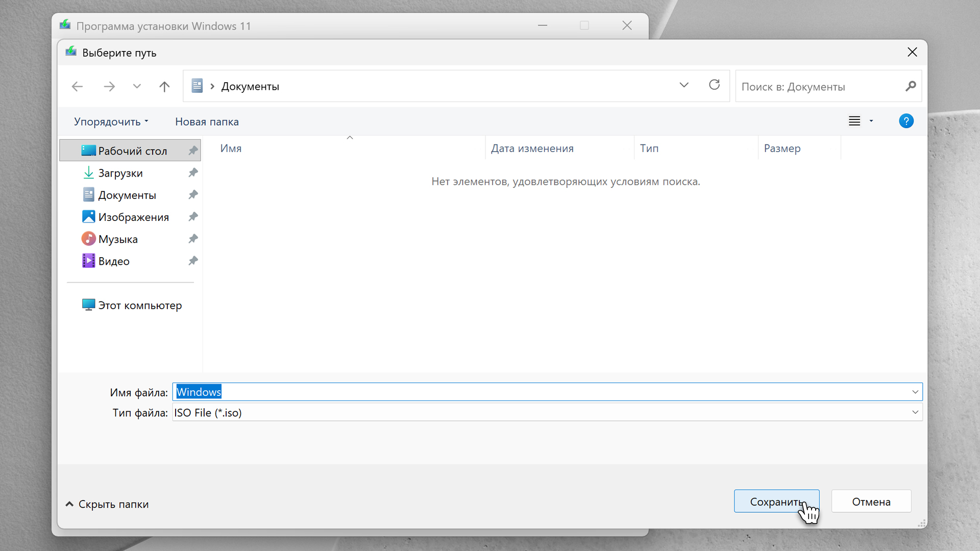The width and height of the screenshot is (980, 551).
Task: Click the search magnifier icon
Action: (911, 86)
